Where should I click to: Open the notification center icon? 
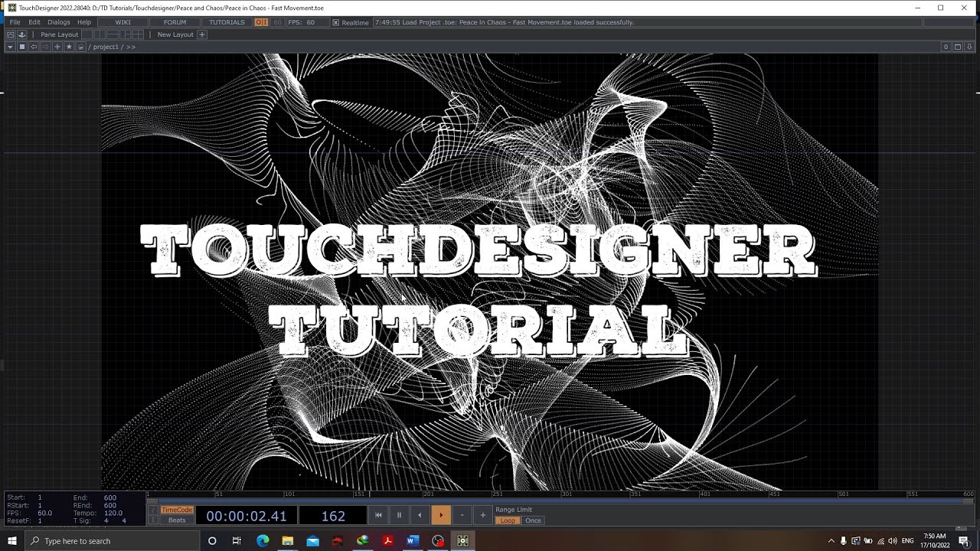tap(964, 541)
